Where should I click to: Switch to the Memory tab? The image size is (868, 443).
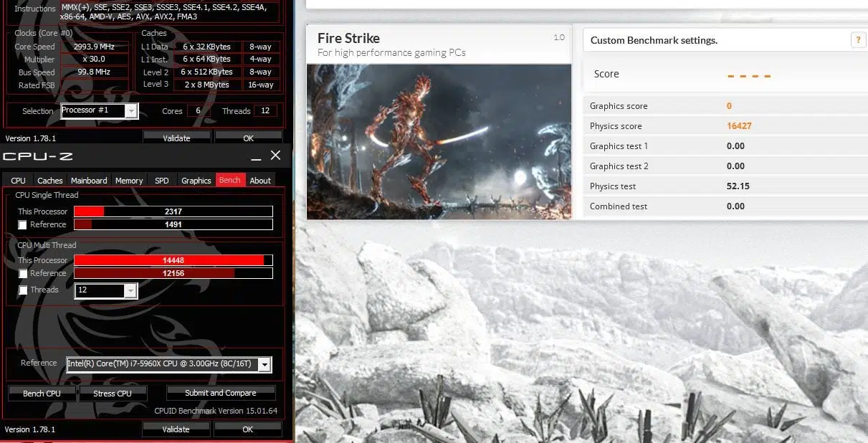129,181
